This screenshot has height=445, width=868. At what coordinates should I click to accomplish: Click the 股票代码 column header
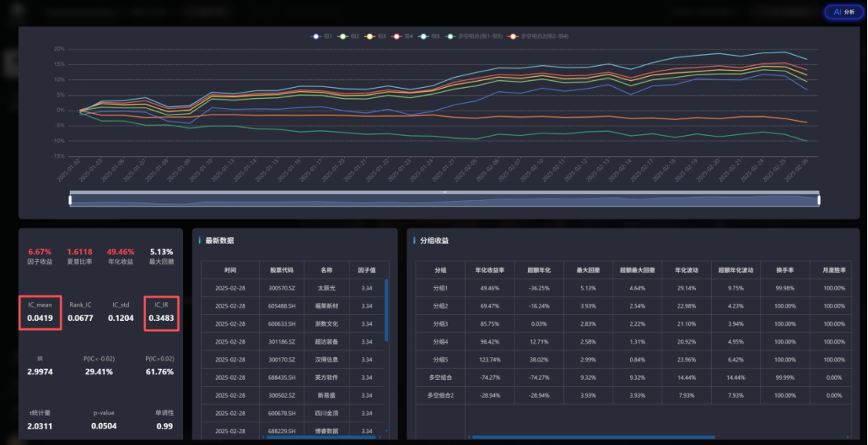pos(280,269)
